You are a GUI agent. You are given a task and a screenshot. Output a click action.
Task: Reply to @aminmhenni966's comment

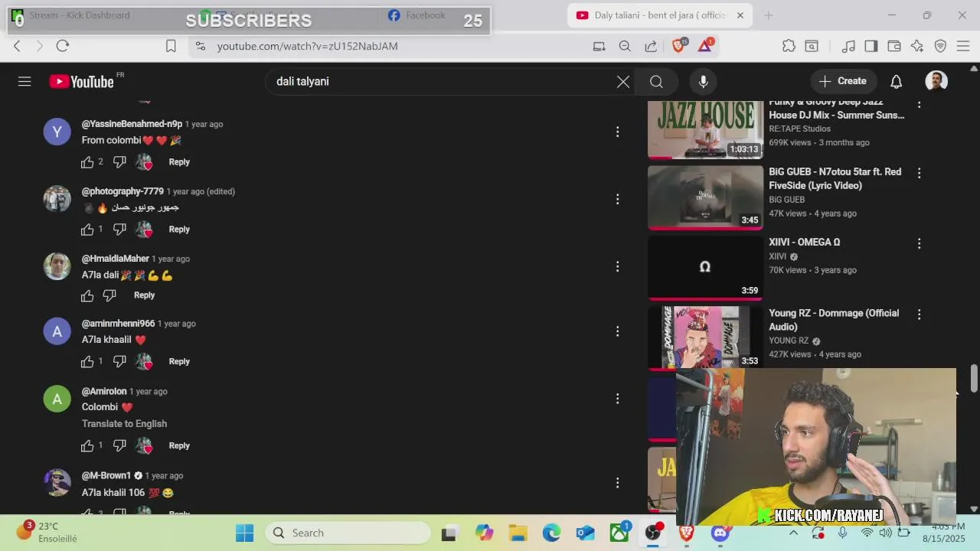pos(179,361)
